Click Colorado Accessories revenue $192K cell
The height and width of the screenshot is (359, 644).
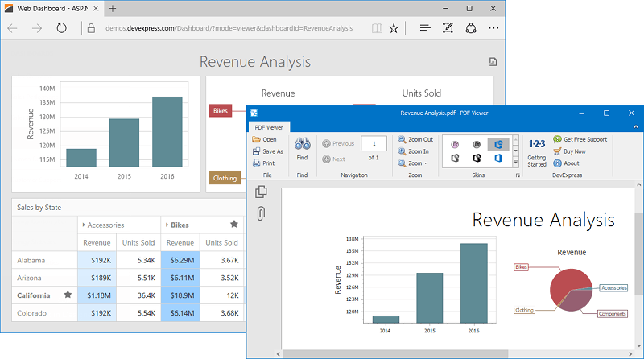pos(97,313)
